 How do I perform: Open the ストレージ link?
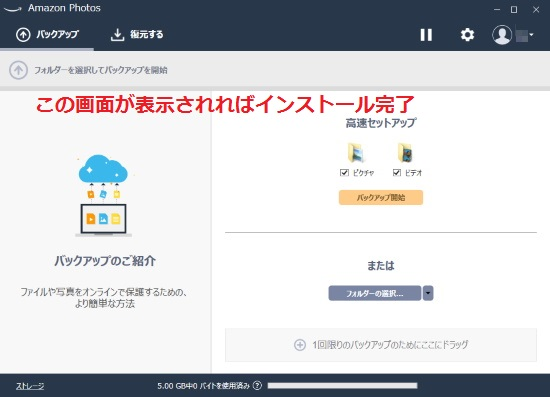pyautogui.click(x=30, y=386)
